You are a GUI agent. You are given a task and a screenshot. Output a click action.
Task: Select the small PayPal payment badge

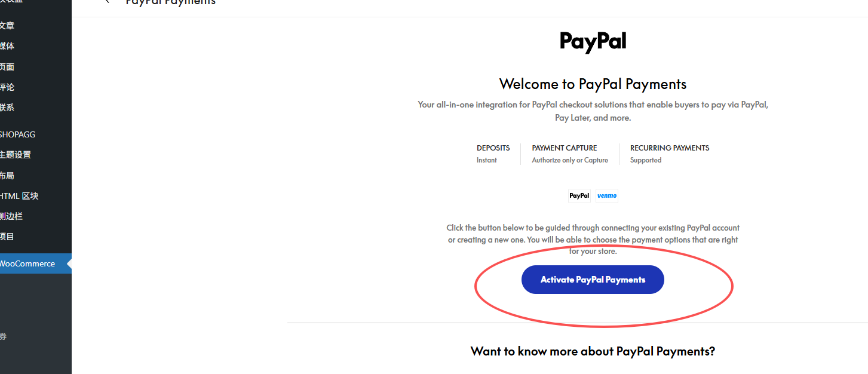tap(579, 196)
